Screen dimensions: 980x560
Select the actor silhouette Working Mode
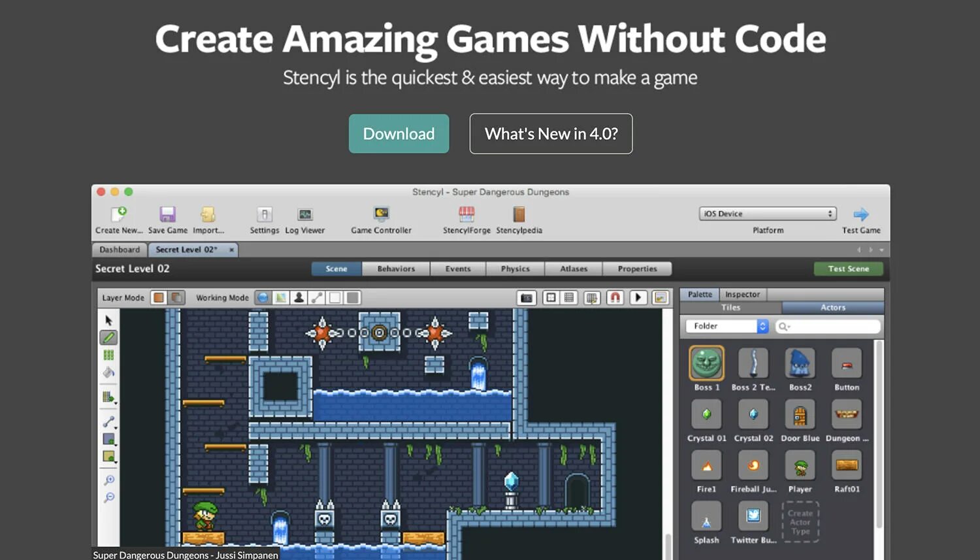click(x=299, y=297)
